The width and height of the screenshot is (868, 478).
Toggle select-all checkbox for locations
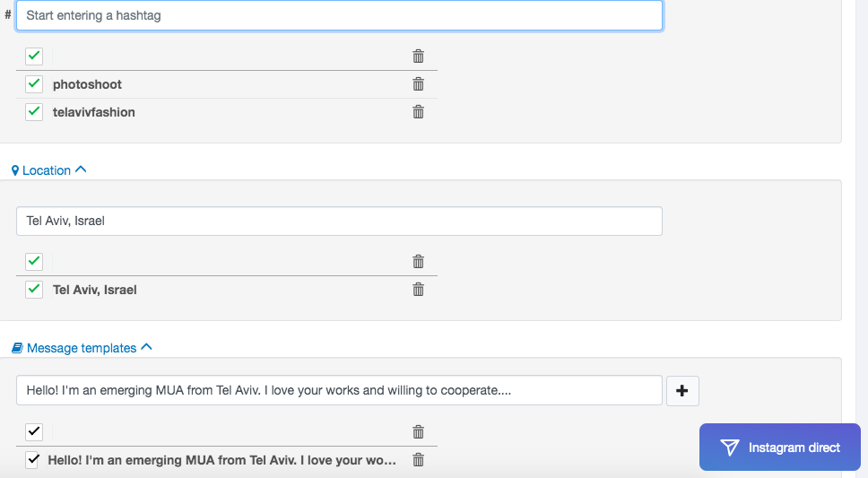pyautogui.click(x=34, y=262)
